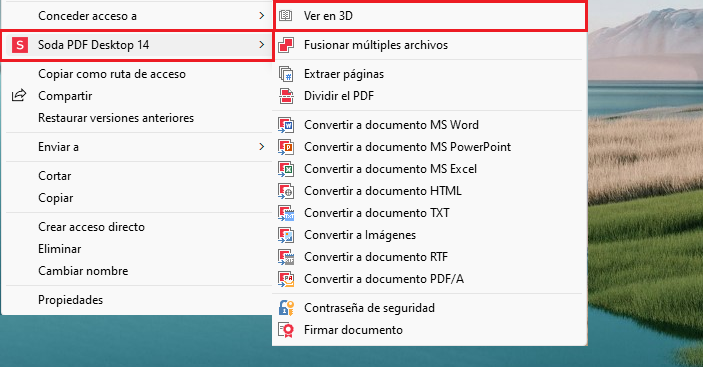Click the Soda PDF red S icon
This screenshot has width=703, height=367.
coord(20,45)
